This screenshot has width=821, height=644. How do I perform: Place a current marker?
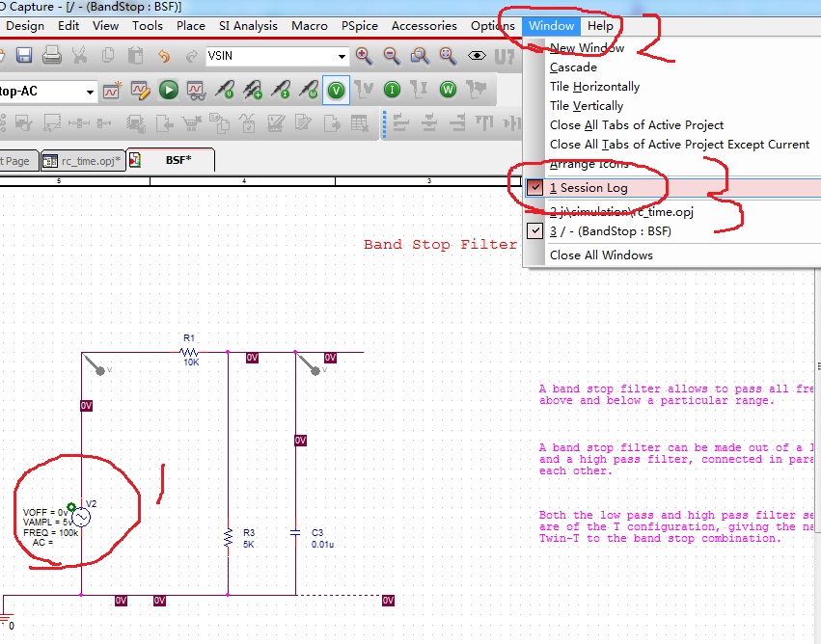[x=281, y=90]
